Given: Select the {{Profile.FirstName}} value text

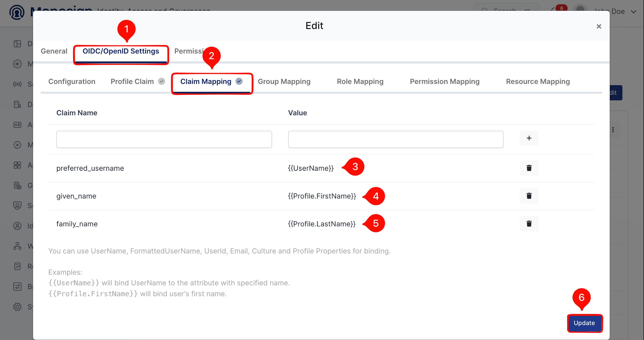Looking at the screenshot, I should pyautogui.click(x=322, y=196).
